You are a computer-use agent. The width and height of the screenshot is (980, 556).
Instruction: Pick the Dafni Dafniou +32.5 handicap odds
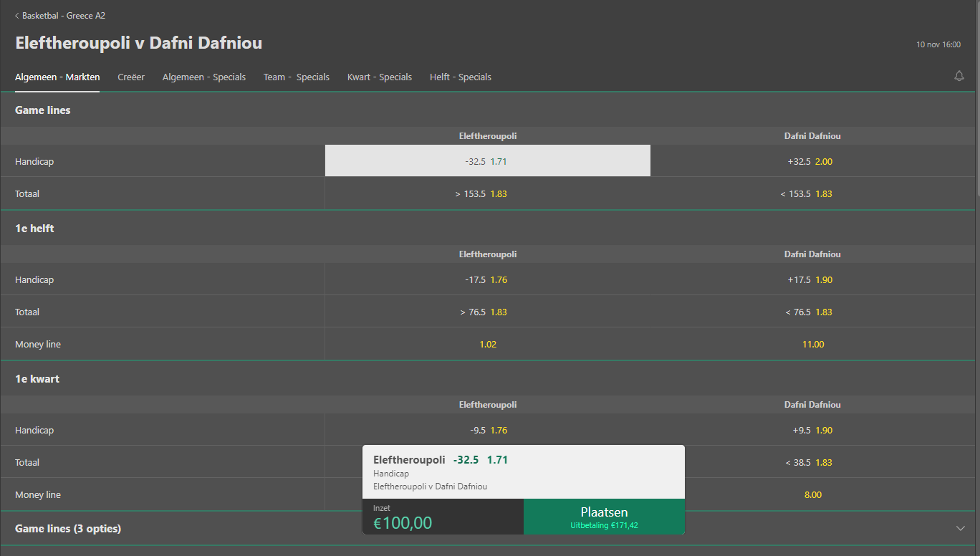point(813,161)
